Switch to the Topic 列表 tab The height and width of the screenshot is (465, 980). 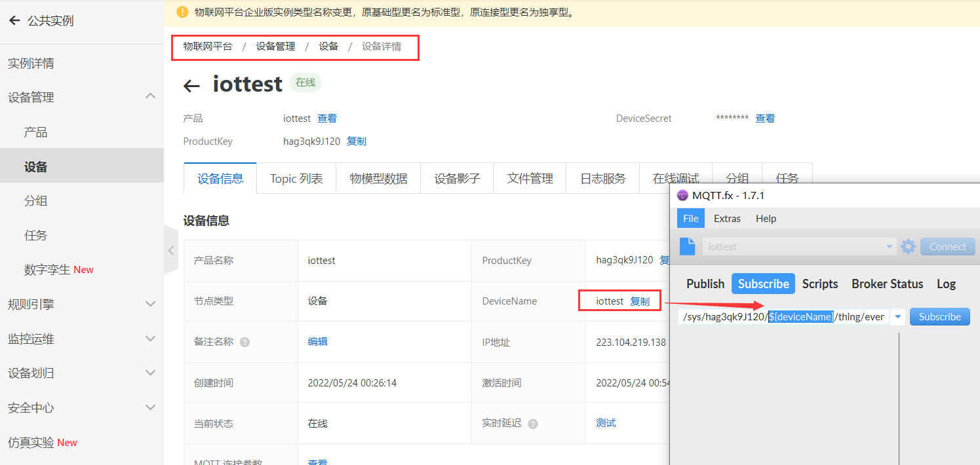pyautogui.click(x=296, y=179)
